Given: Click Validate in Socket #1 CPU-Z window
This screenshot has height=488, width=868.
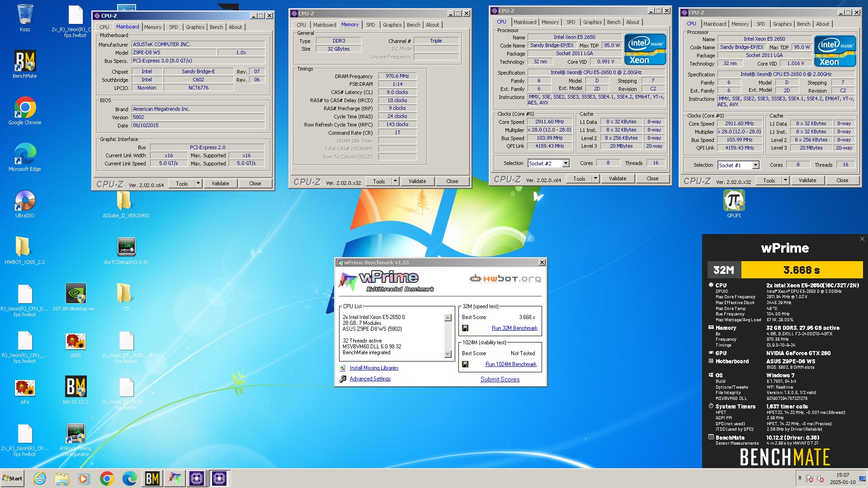Looking at the screenshot, I should point(807,180).
